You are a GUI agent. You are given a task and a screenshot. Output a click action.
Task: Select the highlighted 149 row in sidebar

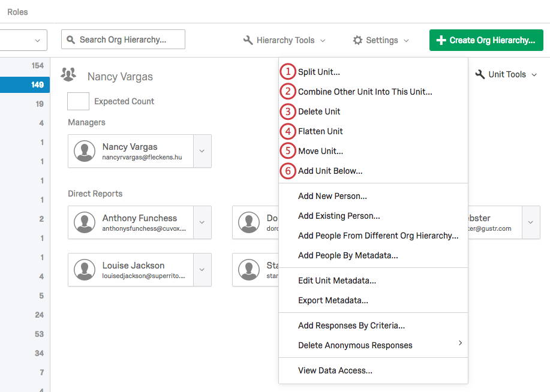25,85
